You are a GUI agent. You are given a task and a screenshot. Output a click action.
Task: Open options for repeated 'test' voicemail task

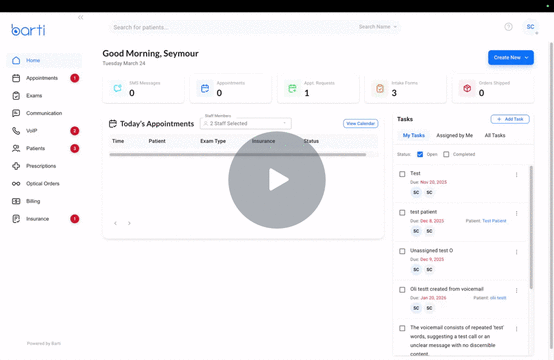[x=517, y=329]
